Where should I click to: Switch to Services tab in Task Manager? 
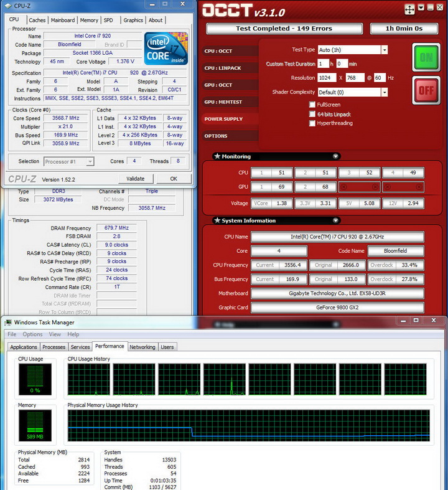coord(80,347)
